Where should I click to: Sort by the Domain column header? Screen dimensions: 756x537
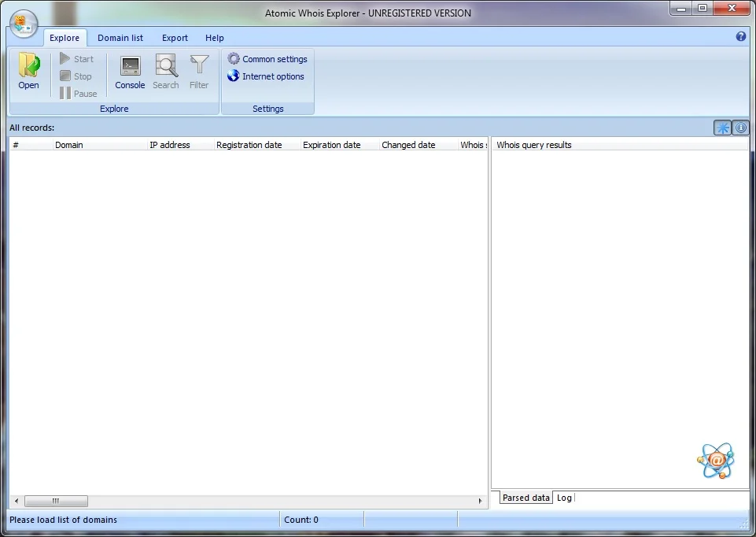tap(69, 144)
